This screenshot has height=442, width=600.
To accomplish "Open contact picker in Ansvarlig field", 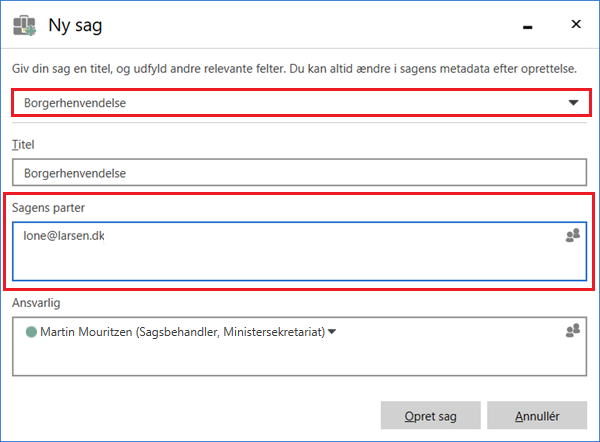I will pyautogui.click(x=573, y=330).
